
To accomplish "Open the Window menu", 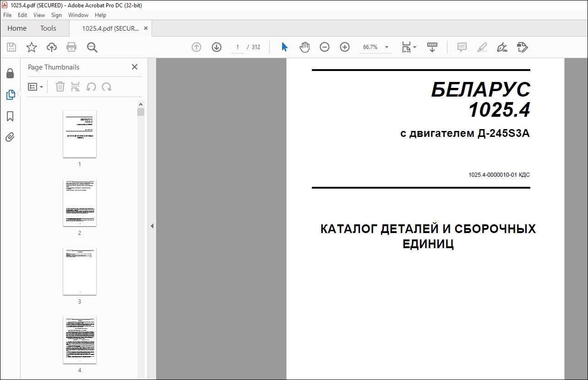I will [78, 15].
